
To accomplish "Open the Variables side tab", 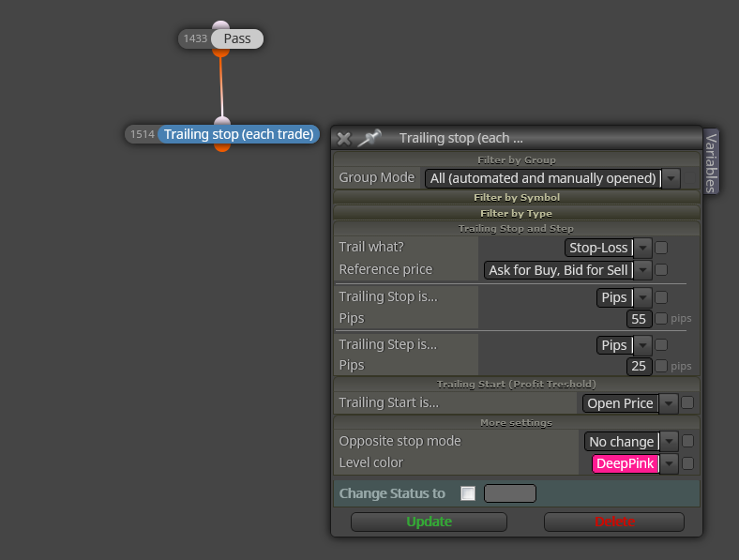I will click(x=711, y=161).
